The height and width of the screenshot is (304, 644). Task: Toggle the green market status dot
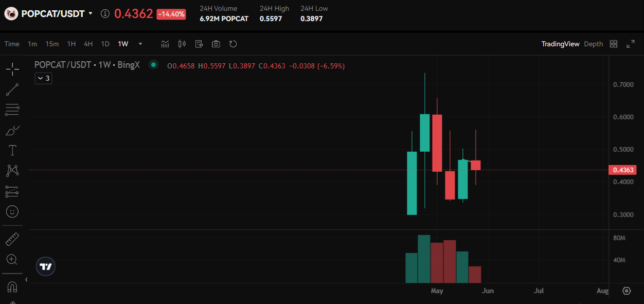coord(153,65)
